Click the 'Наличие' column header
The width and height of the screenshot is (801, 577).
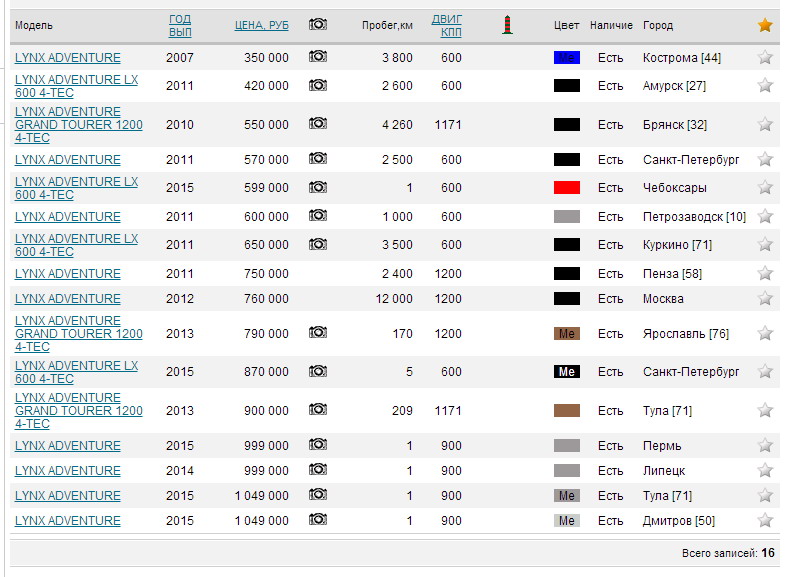[x=611, y=25]
